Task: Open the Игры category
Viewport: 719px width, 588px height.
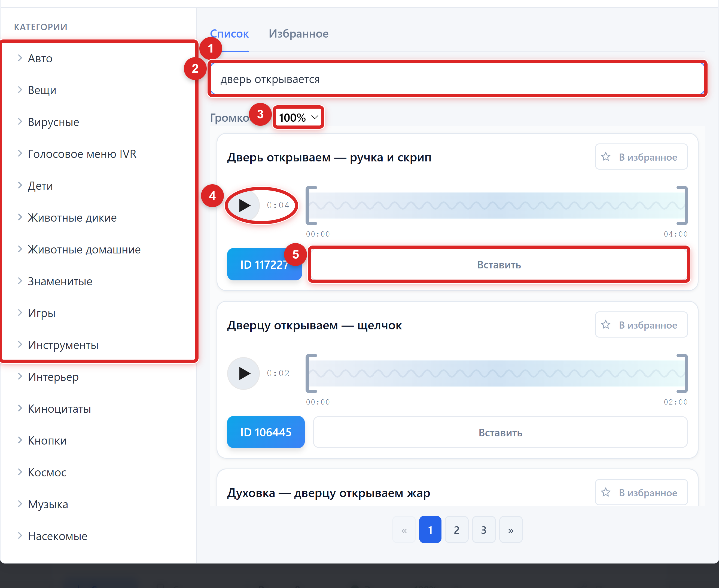Action: click(x=42, y=313)
